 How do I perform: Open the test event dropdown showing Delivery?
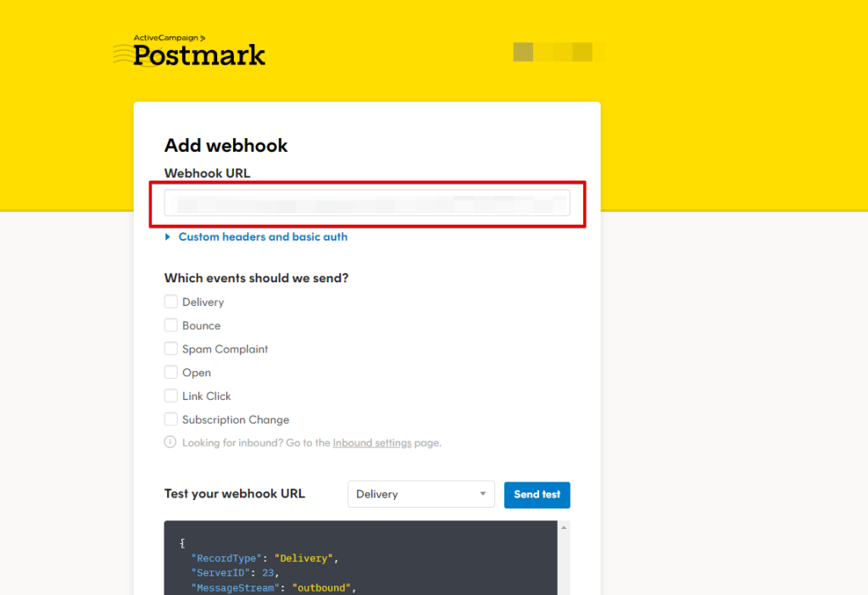421,494
